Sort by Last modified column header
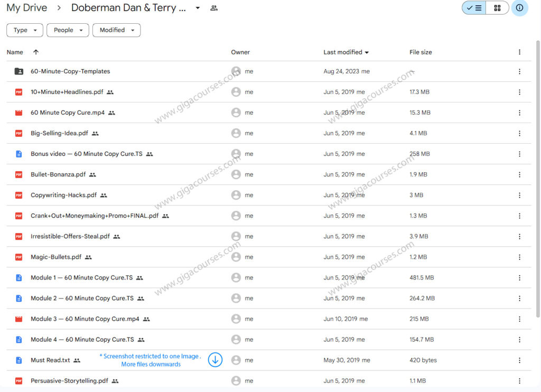Image resolution: width=541 pixels, height=392 pixels. coord(343,52)
